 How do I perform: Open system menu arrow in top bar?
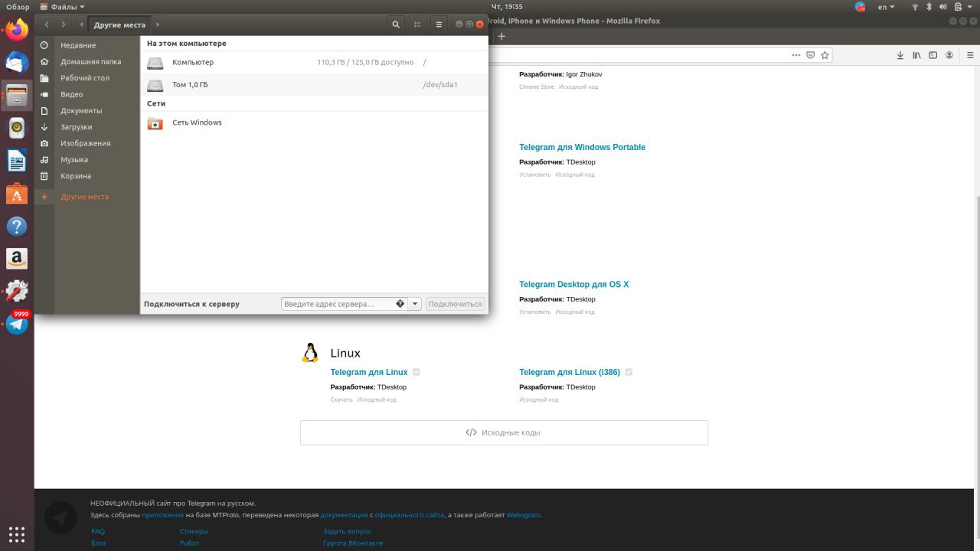pos(969,7)
